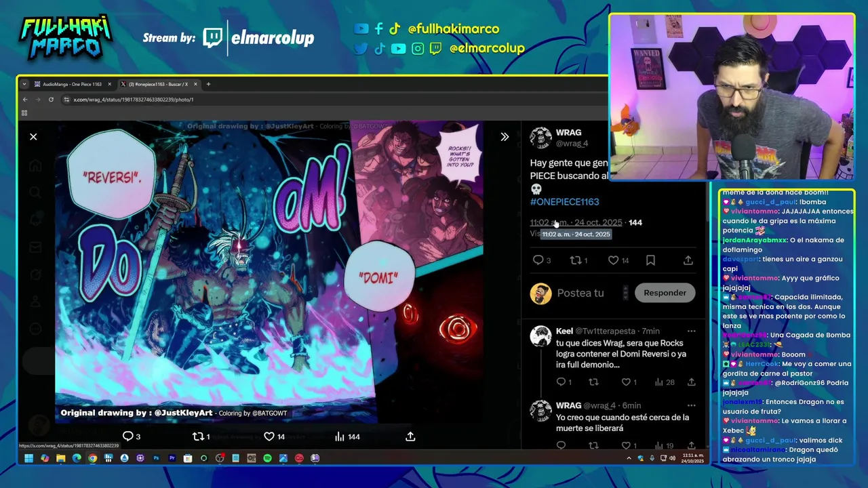Bookmark WRAG's main tweet
The width and height of the screenshot is (868, 488).
[x=650, y=260]
